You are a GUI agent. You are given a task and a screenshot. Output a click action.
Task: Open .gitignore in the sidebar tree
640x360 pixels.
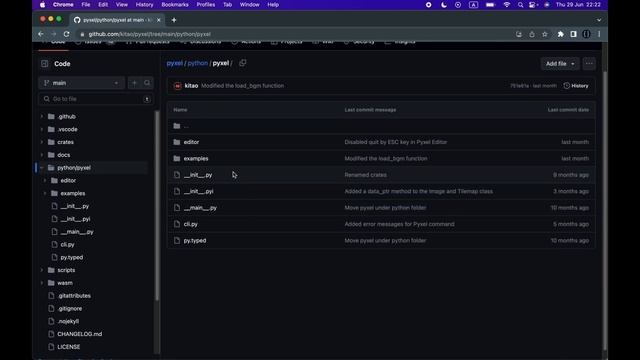pos(70,309)
